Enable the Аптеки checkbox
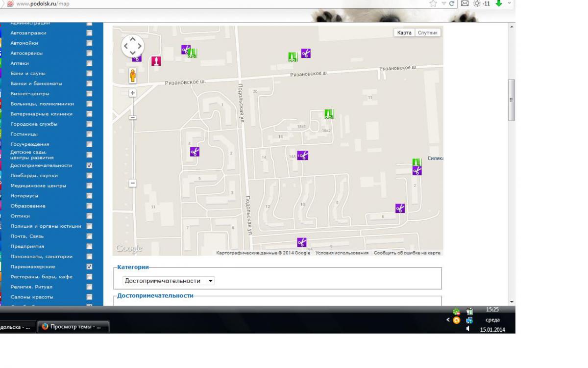This screenshot has height=368, width=588. (x=89, y=63)
